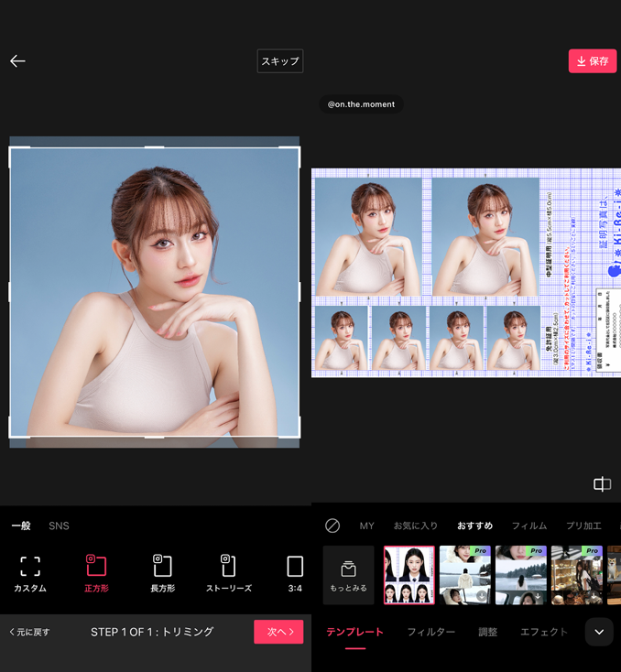The image size is (621, 672).
Task: Open the フィルター tab
Action: (x=430, y=632)
